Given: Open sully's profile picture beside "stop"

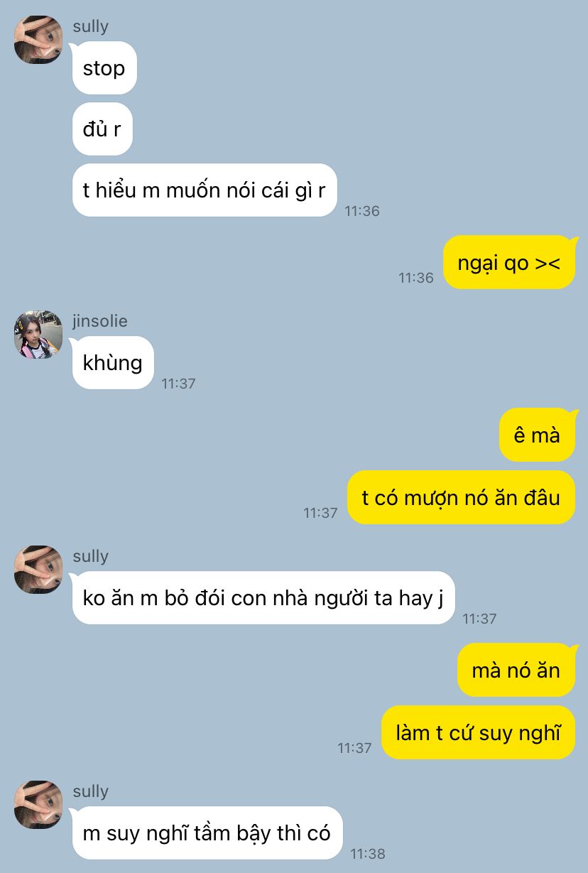Looking at the screenshot, I should pos(38,40).
